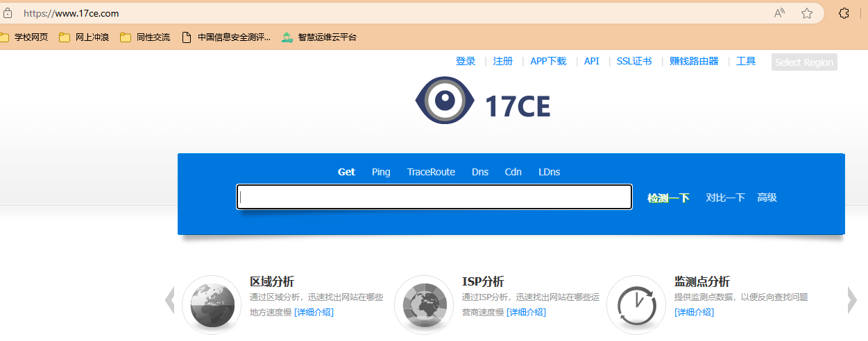The image size is (868, 341).
Task: Click the 监测点分析 heading
Action: 702,281
